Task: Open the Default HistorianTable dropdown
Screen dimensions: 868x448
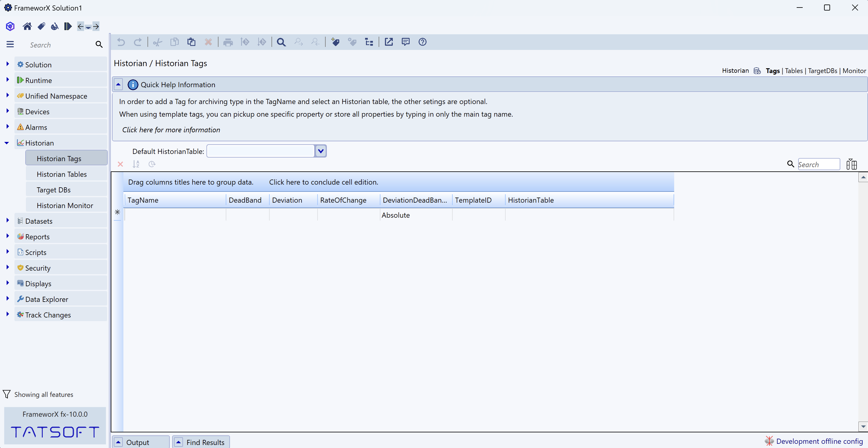Action: pyautogui.click(x=321, y=151)
